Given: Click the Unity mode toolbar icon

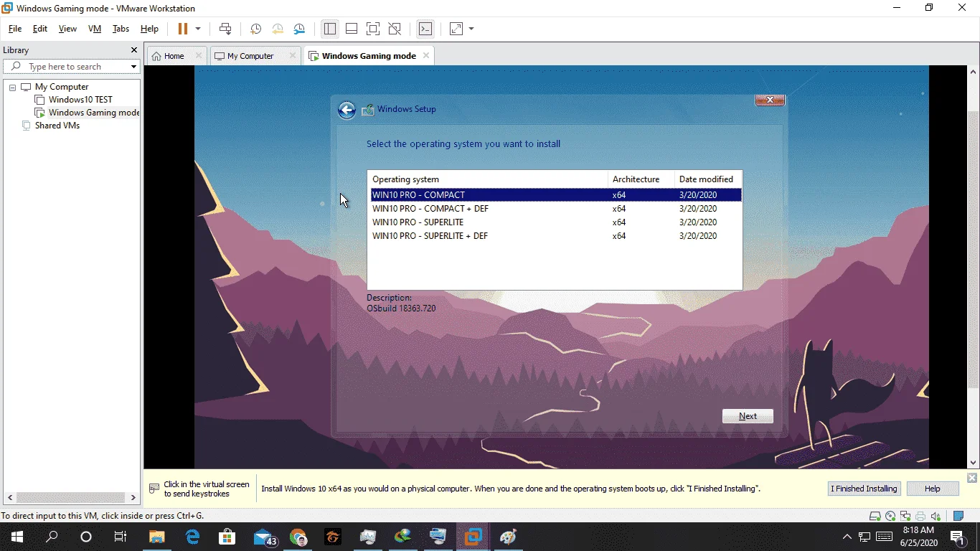Looking at the screenshot, I should [x=395, y=29].
